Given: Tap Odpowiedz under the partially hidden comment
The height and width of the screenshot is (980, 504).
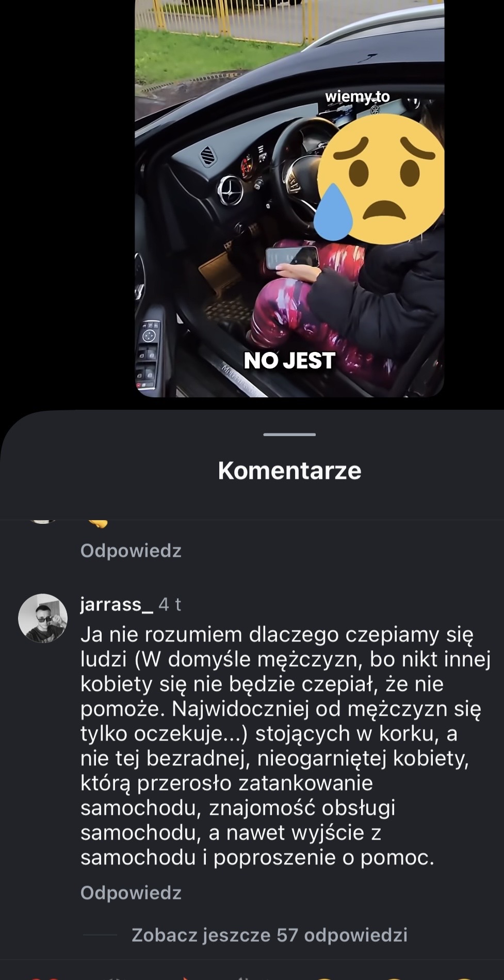Looking at the screenshot, I should point(131,551).
